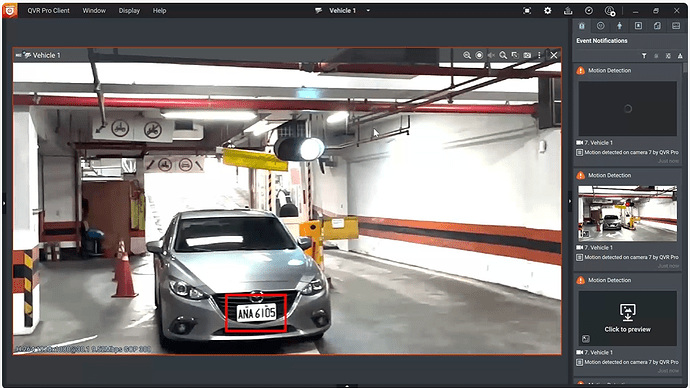The height and width of the screenshot is (388, 690).
Task: Open the settings gear in title bar
Action: click(547, 11)
